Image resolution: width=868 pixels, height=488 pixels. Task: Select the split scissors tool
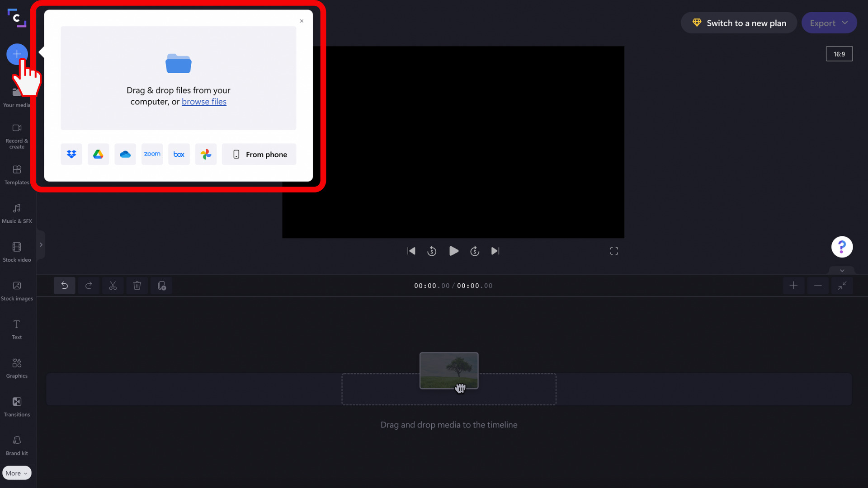click(x=113, y=286)
